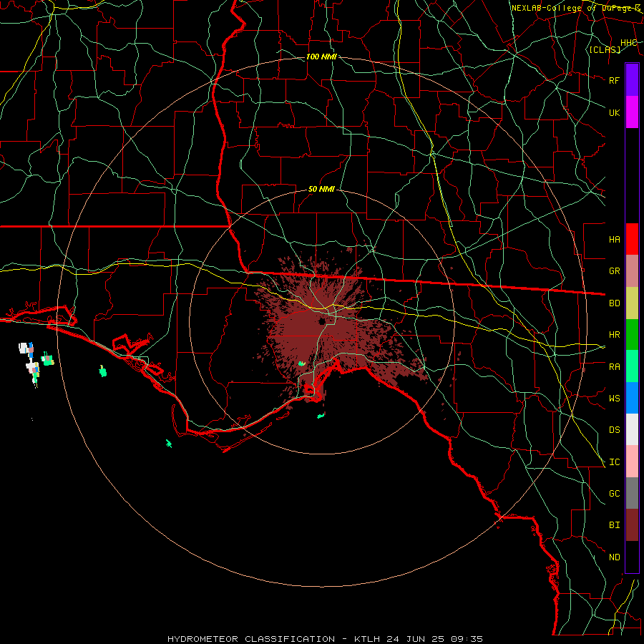Click the white DS legend swatch
644x644 pixels.
[632, 429]
